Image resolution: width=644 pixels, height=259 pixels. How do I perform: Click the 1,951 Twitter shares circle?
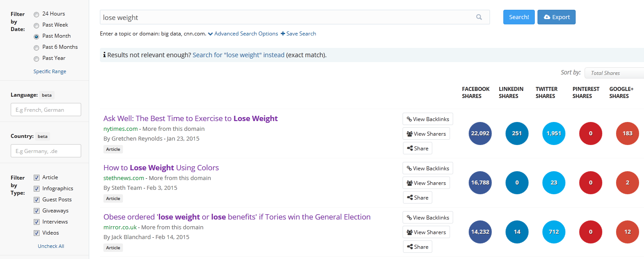point(554,133)
